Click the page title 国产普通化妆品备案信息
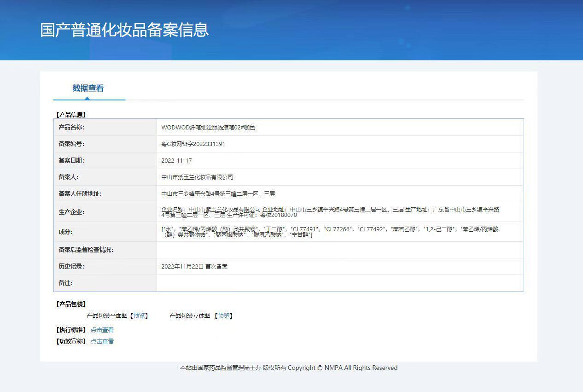Viewport: 583px width, 392px height. tap(124, 30)
